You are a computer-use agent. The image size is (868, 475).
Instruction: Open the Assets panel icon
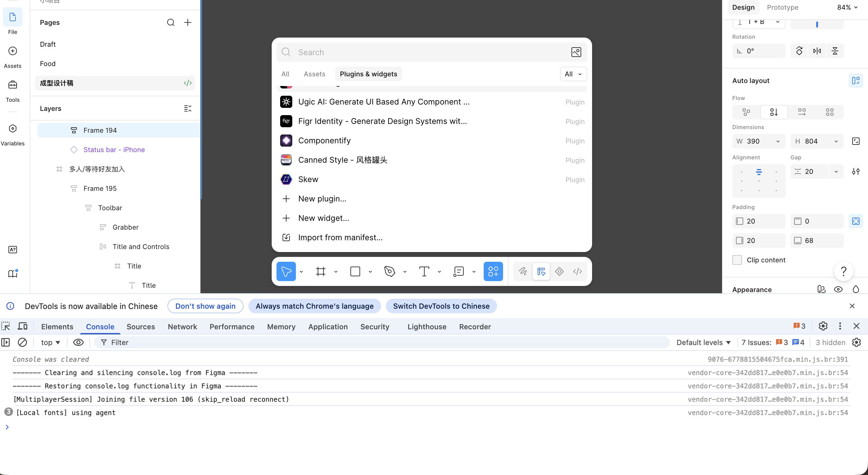pos(12,51)
